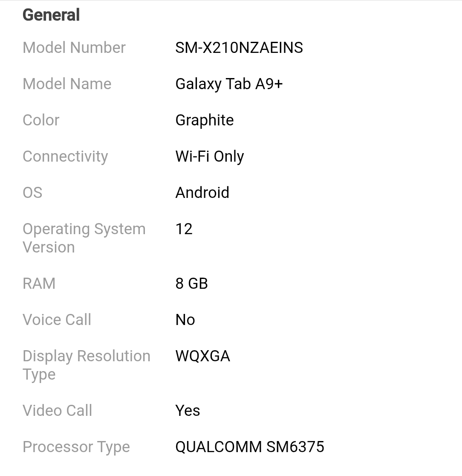Click the WQXGA resolution value
The image size is (462, 476).
[203, 356]
